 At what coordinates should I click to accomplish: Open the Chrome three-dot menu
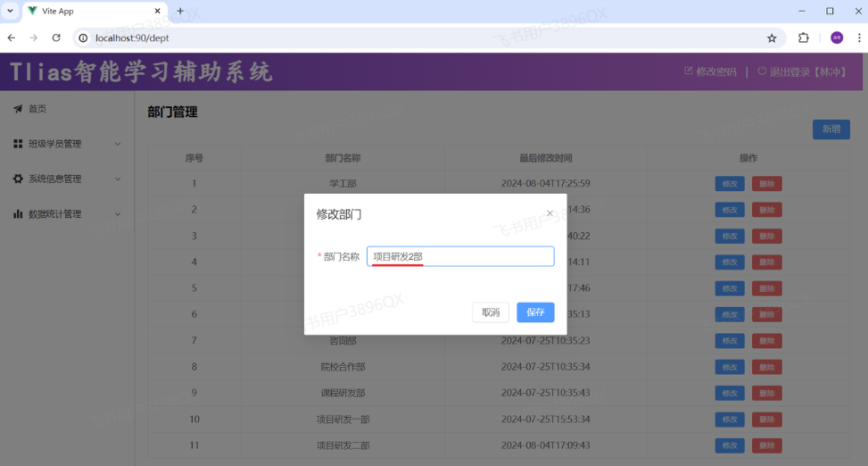(x=859, y=37)
